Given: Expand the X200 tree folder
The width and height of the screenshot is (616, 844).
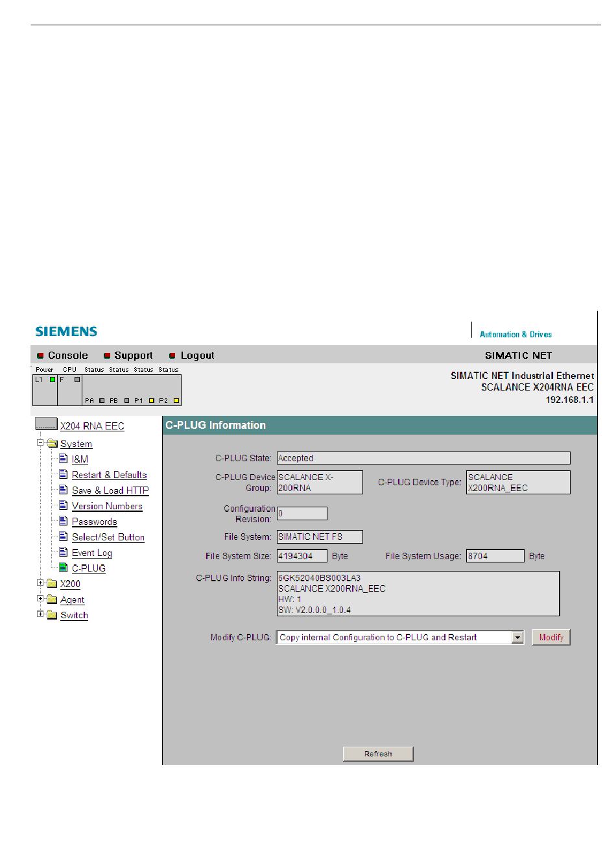Looking at the screenshot, I should pyautogui.click(x=40, y=583).
